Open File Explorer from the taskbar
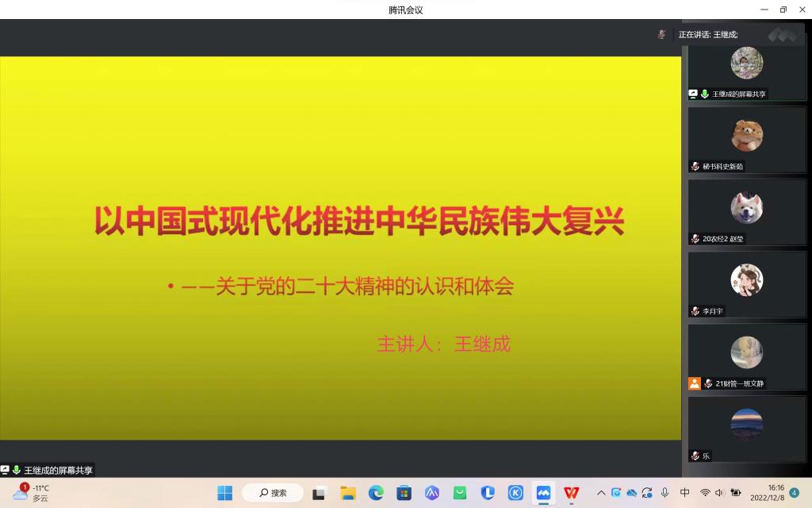812x508 pixels. click(x=348, y=493)
